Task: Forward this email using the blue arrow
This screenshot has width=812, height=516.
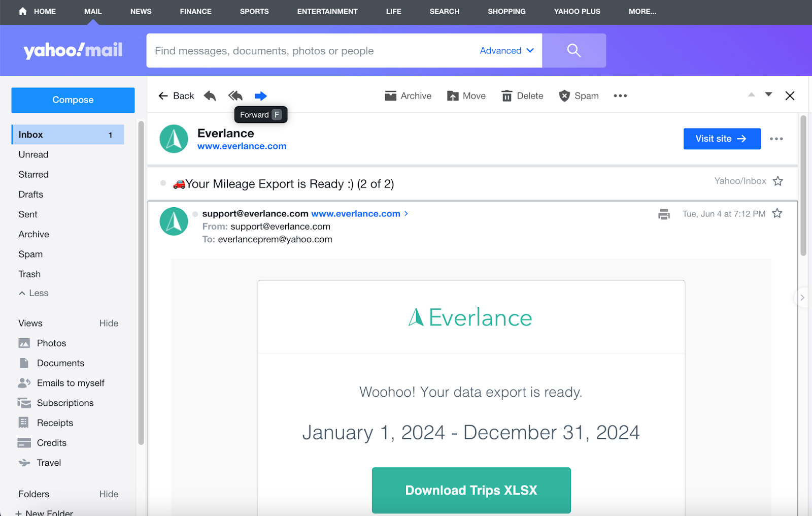Action: coord(261,96)
